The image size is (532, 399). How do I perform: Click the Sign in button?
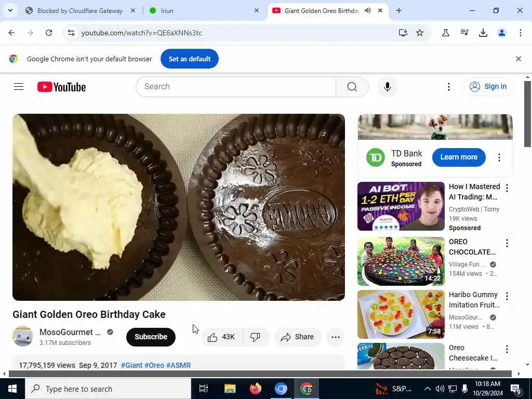(x=489, y=87)
